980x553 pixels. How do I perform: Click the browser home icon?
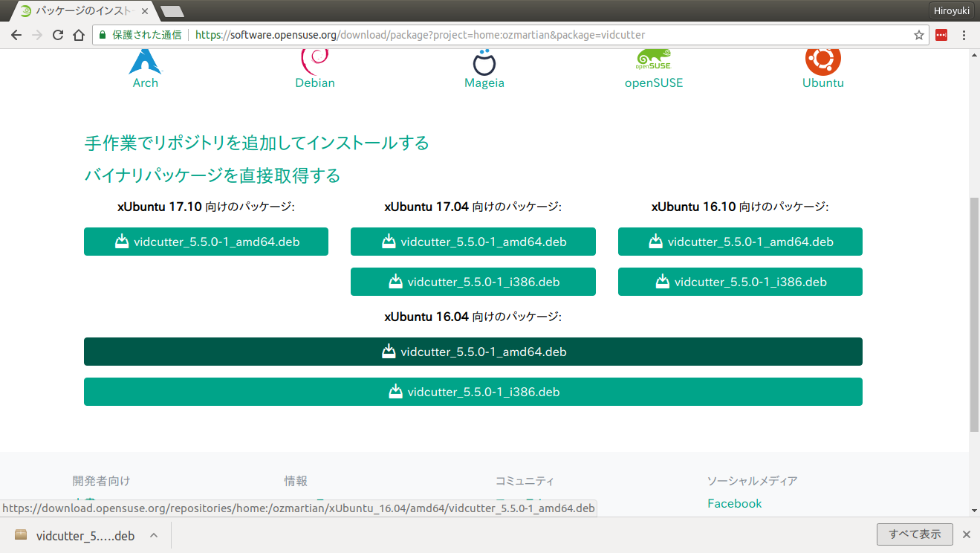click(79, 35)
